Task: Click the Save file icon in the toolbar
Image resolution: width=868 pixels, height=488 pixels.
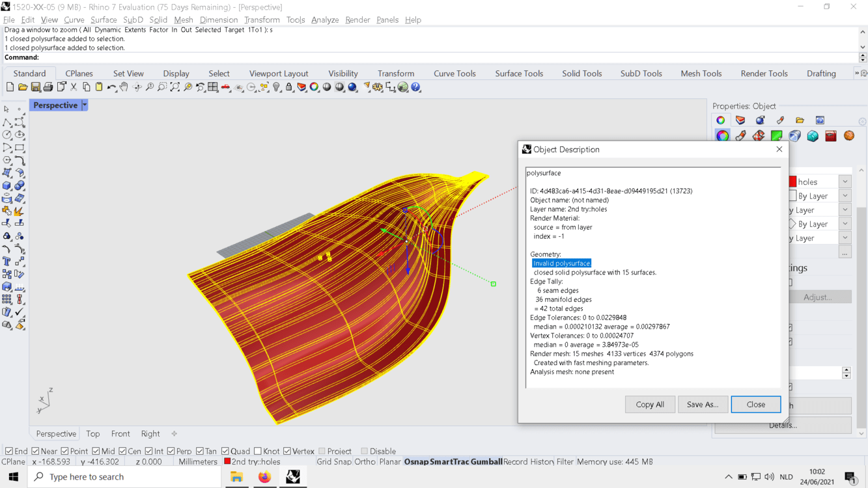Action: pos(35,87)
